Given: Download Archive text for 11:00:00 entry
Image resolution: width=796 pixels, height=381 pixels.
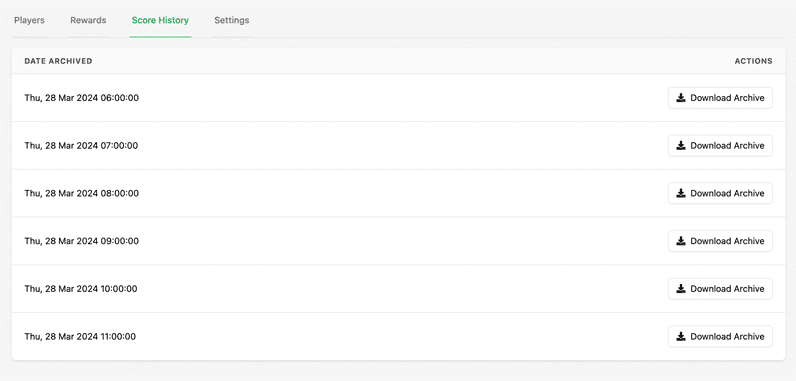Looking at the screenshot, I should pos(727,336).
